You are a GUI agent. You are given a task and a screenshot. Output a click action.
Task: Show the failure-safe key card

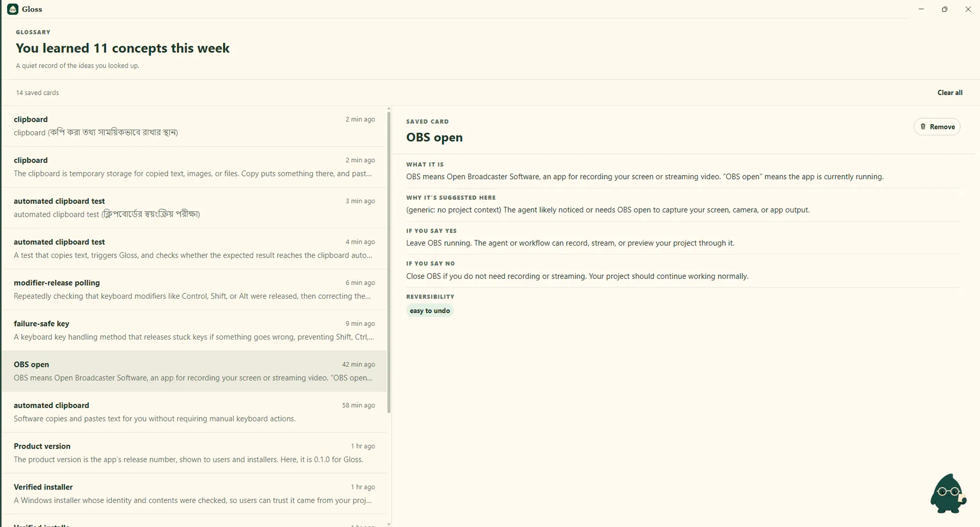(x=194, y=330)
